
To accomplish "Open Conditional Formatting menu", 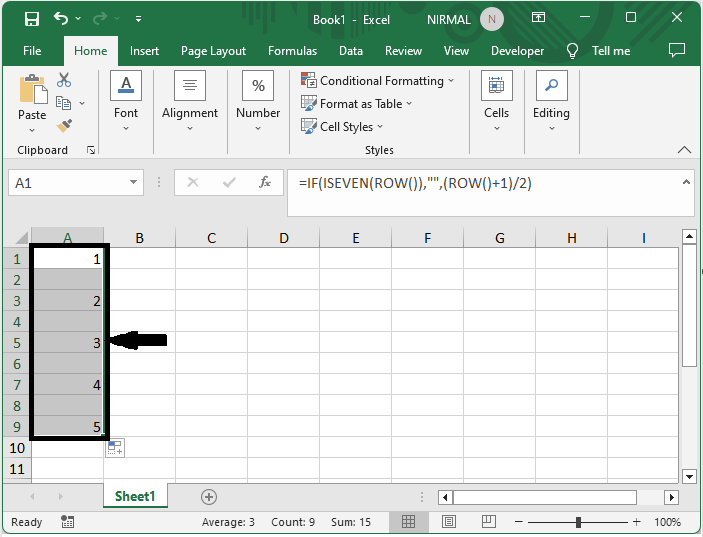I will coord(378,81).
